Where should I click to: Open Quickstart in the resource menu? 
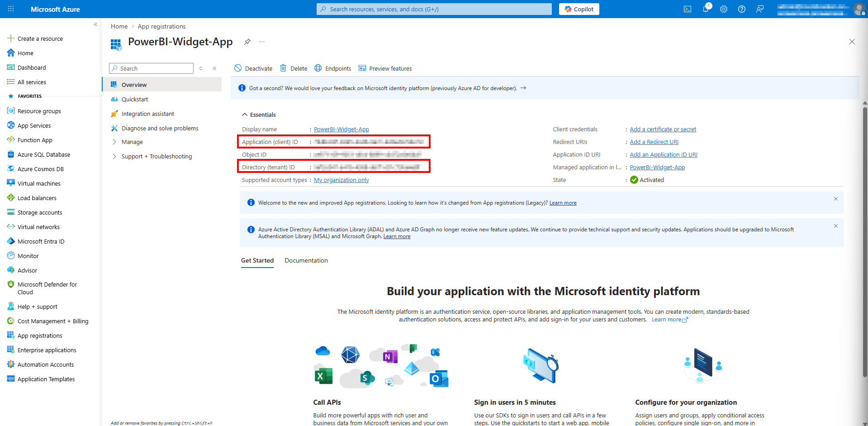134,100
